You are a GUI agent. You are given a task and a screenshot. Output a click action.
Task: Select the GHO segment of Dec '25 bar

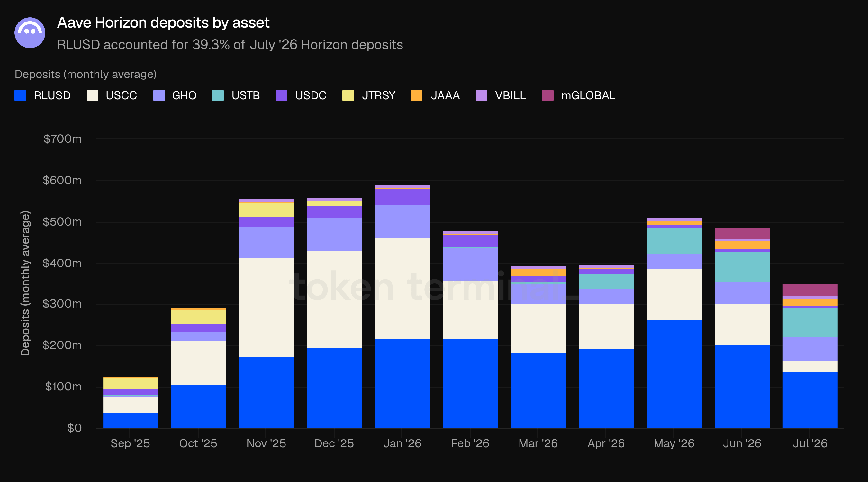[334, 234]
